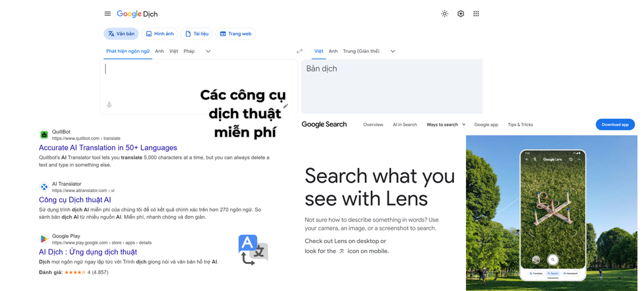The width and height of the screenshot is (644, 291).
Task: Click the Bản dịch translation output area
Action: [392, 86]
